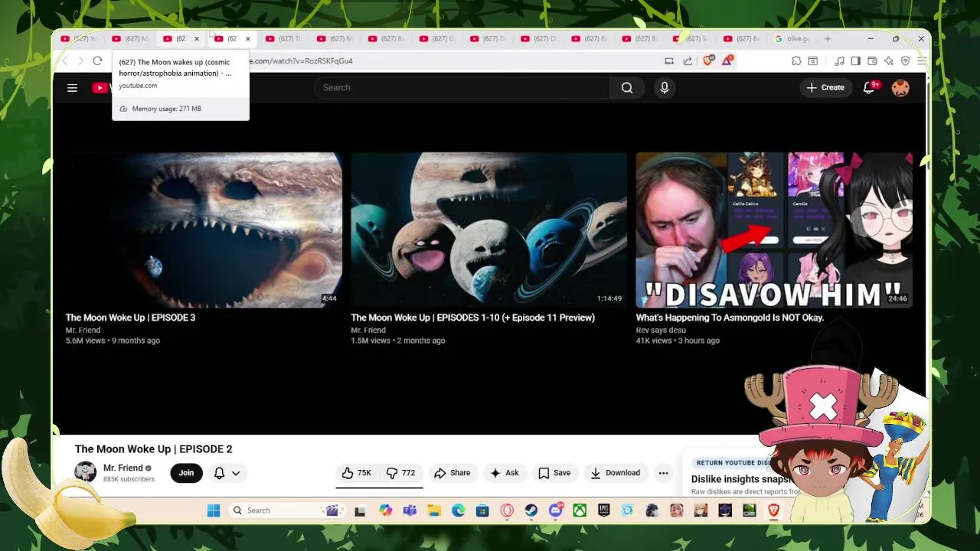The width and height of the screenshot is (980, 551).
Task: Click the Join channel button
Action: 186,473
